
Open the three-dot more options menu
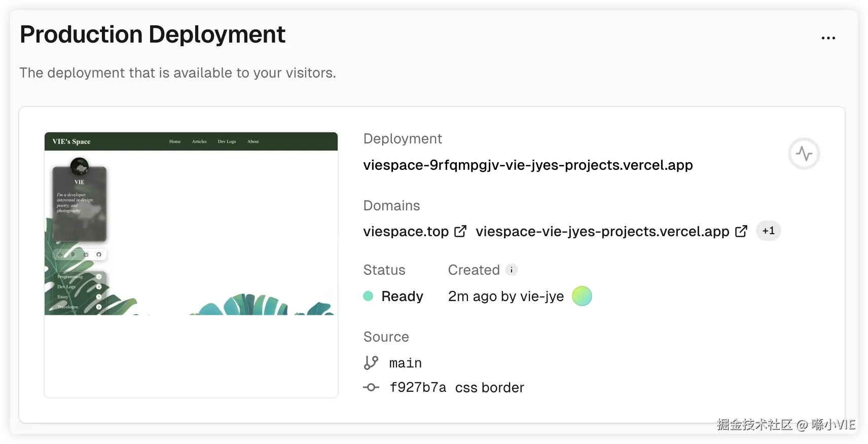click(x=828, y=38)
